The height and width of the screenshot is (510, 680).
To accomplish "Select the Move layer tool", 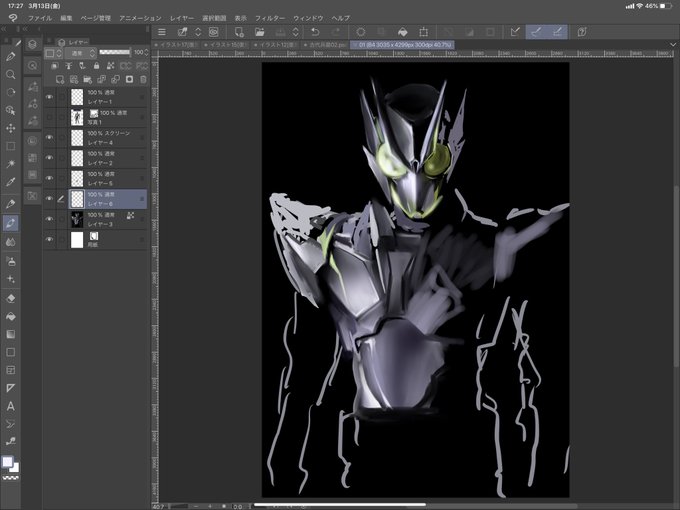I will [x=10, y=128].
